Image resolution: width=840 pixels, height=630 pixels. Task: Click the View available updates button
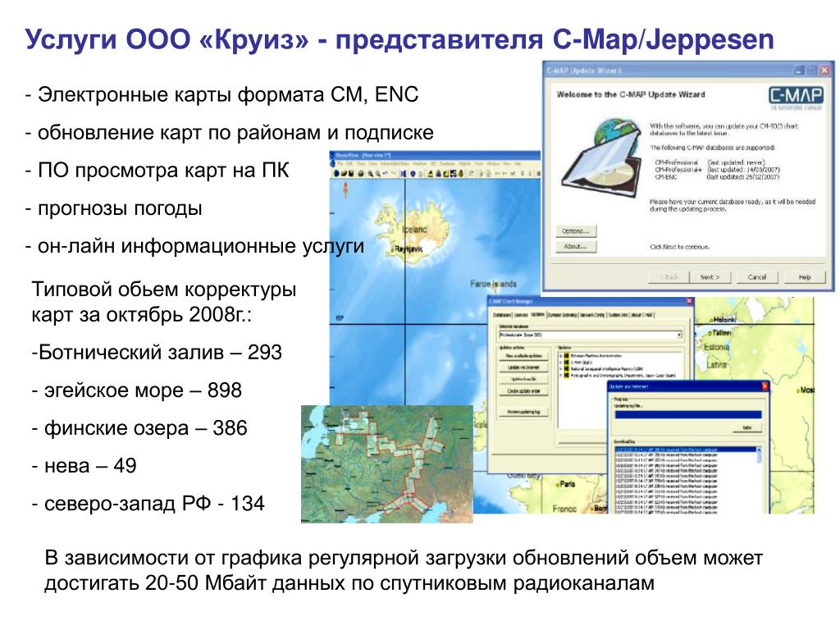pyautogui.click(x=524, y=356)
